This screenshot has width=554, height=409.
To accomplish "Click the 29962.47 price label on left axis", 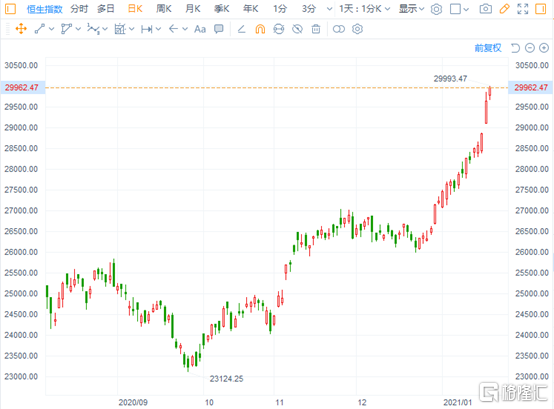I will click(22, 88).
